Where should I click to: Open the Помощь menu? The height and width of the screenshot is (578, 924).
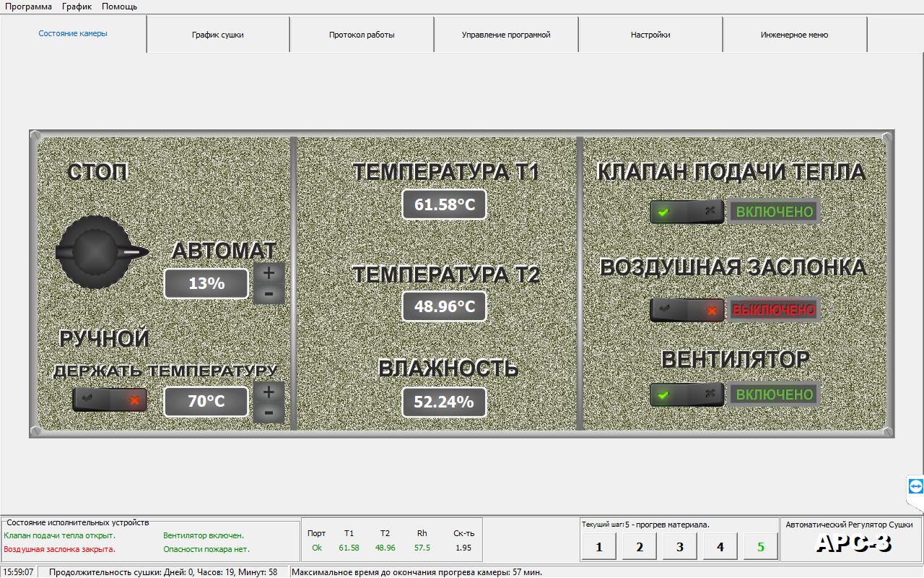tap(119, 7)
